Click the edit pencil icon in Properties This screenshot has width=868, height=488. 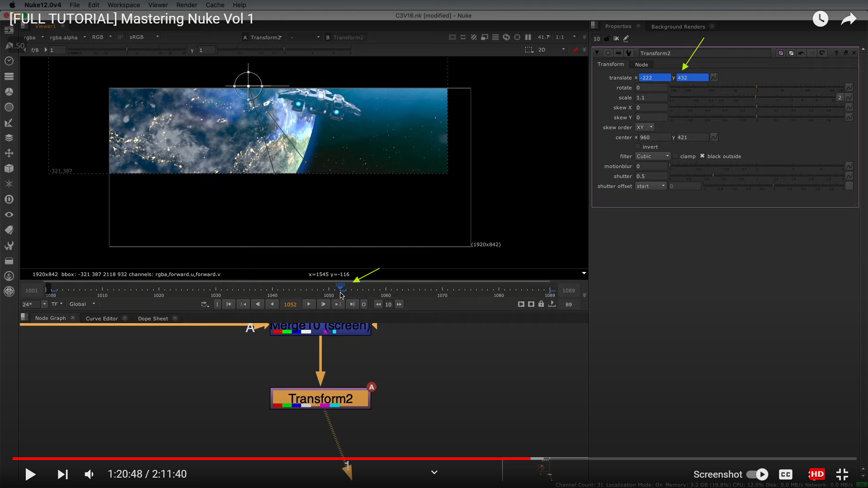tap(626, 38)
